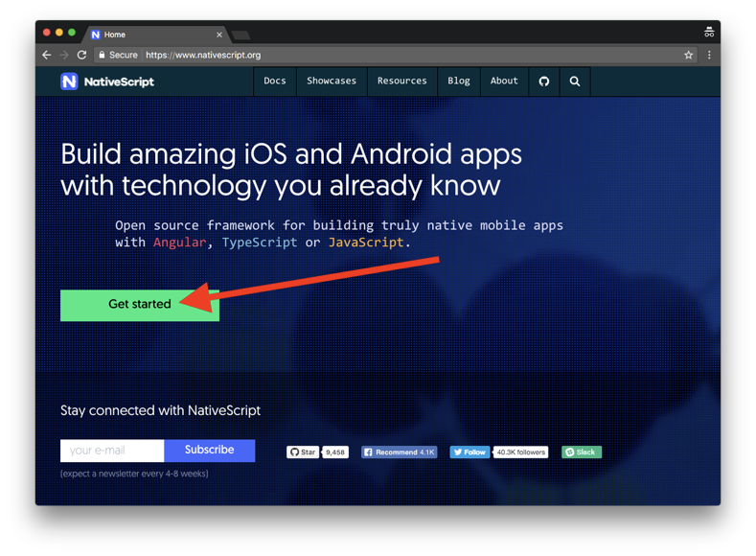Click the address bar URL
This screenshot has height=556, width=756.
tap(203, 55)
